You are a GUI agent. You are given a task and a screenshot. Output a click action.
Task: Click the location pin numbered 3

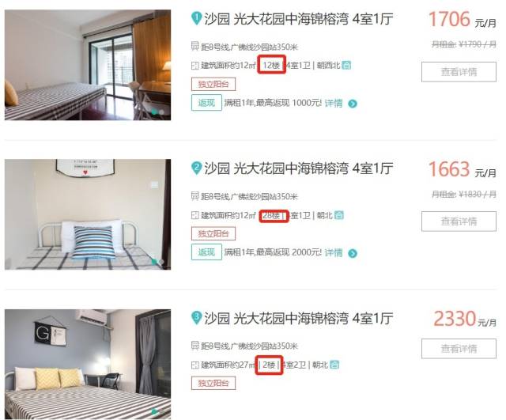(x=196, y=318)
